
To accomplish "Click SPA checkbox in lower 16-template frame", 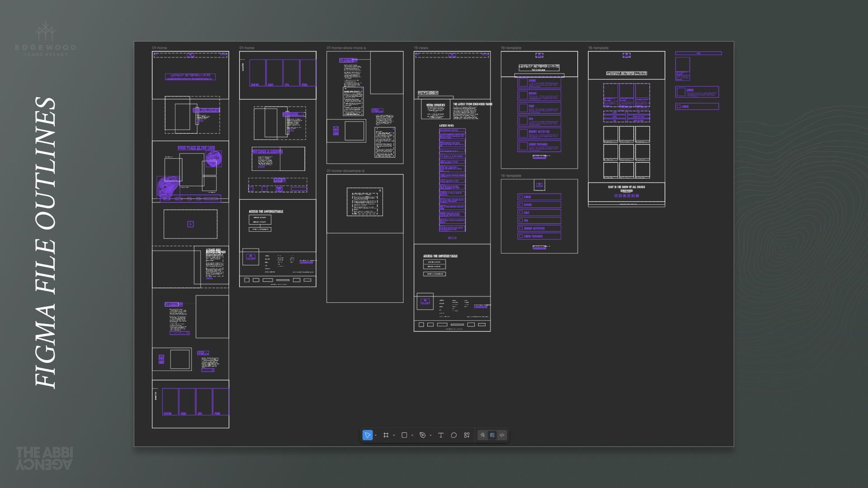I will tap(521, 221).
